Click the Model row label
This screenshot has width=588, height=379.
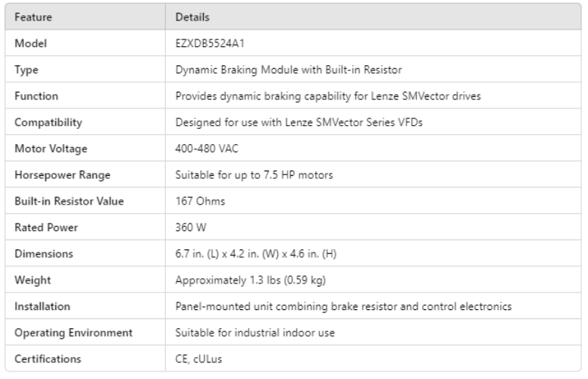[29, 43]
